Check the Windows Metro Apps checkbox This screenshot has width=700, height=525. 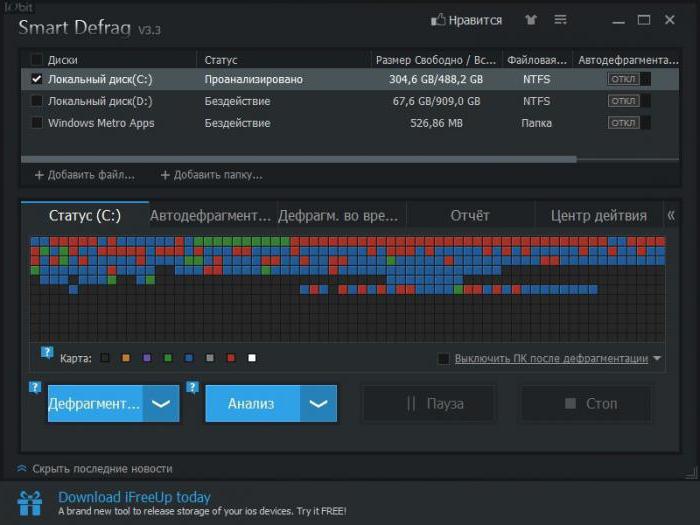click(37, 123)
